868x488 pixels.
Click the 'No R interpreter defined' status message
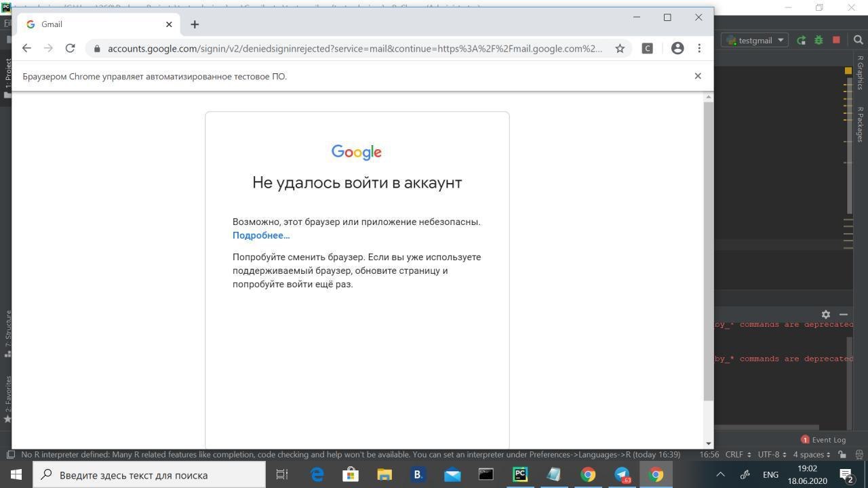[x=351, y=455]
